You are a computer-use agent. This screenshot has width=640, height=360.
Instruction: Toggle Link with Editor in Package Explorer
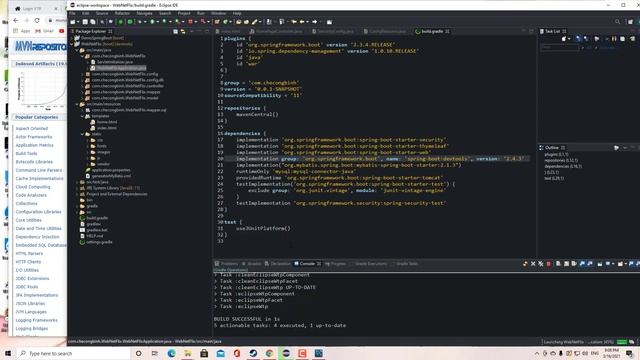(183, 31)
